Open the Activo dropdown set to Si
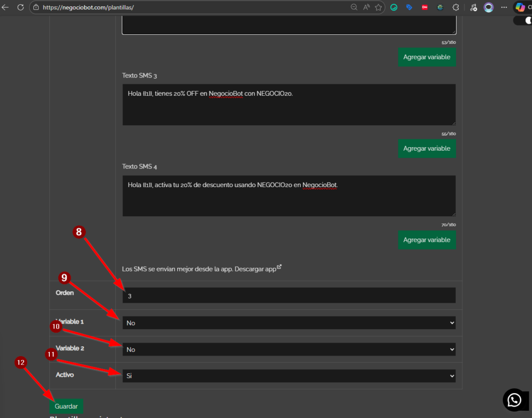 tap(289, 375)
